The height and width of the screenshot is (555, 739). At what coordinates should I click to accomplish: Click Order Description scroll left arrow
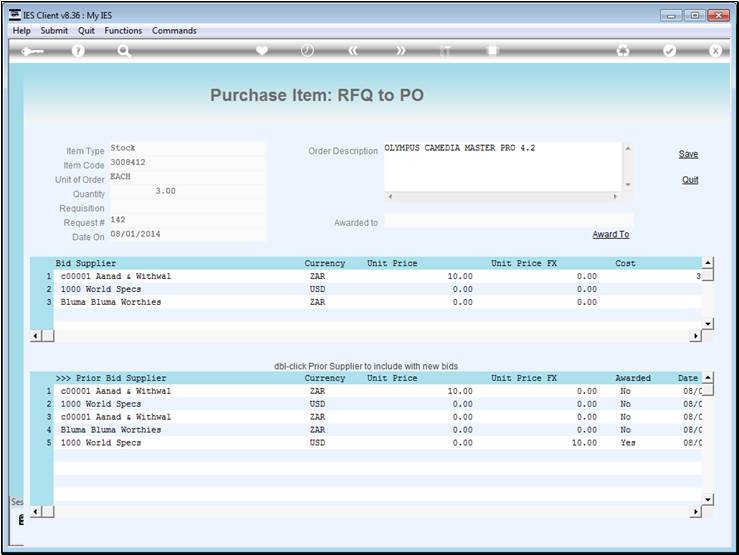(390, 196)
